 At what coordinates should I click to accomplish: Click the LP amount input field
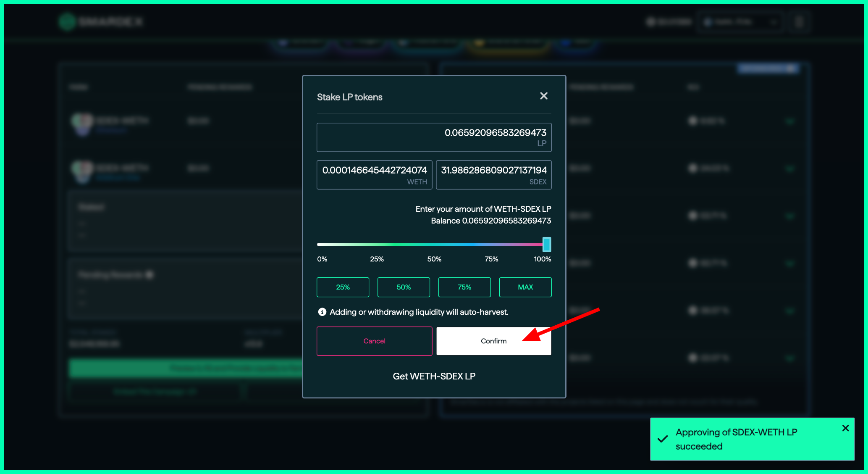click(x=434, y=137)
